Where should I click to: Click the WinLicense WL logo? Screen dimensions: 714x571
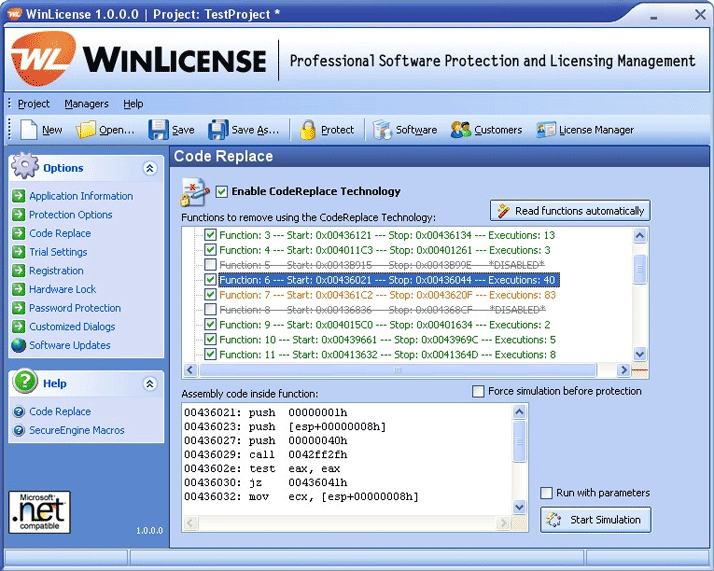coord(43,59)
